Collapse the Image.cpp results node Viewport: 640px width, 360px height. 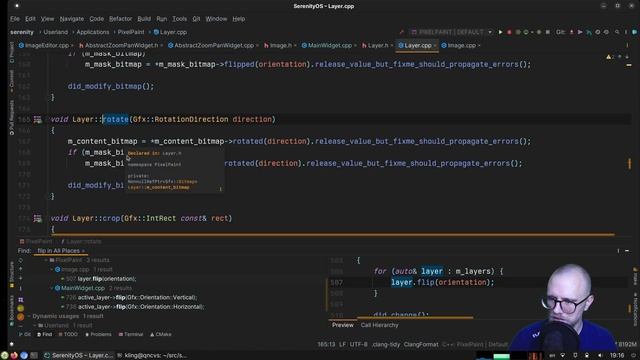coord(52,269)
